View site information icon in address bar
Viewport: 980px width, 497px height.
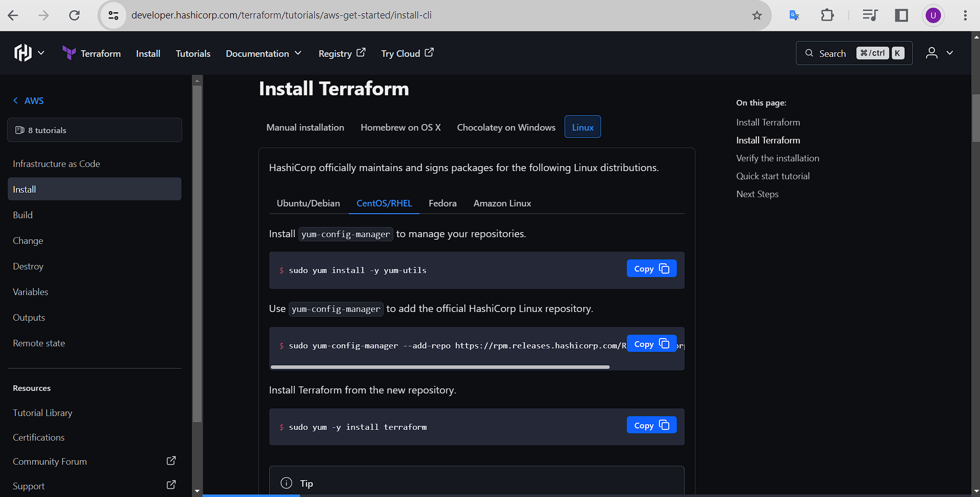(x=113, y=15)
